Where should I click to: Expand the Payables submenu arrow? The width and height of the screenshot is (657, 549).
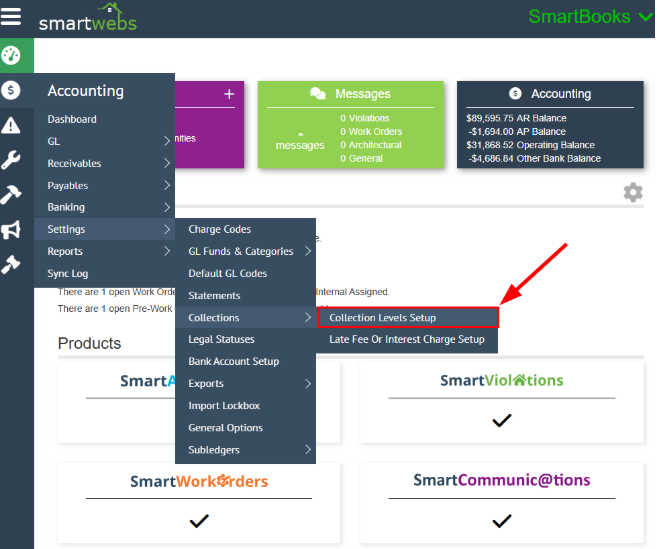point(167,185)
